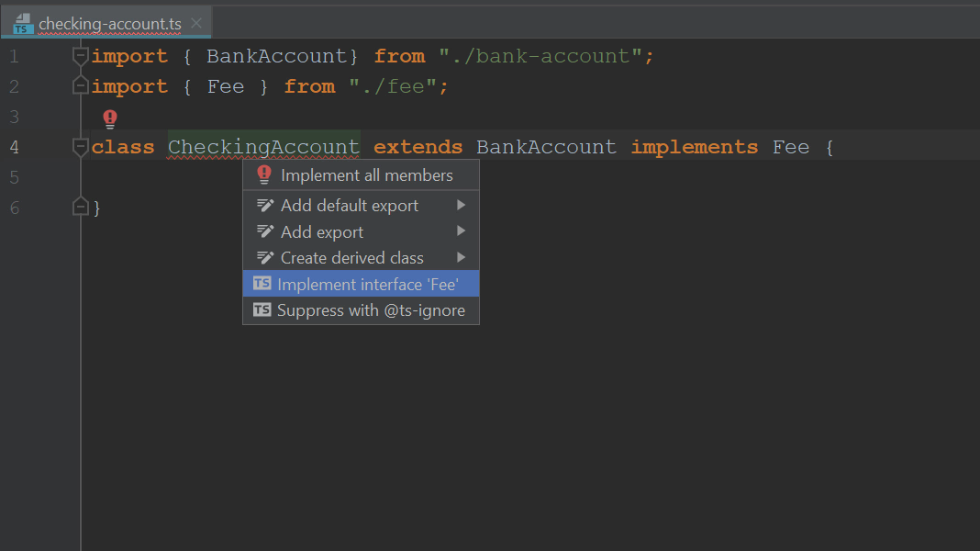Click the red error bulb in the gutter

[110, 118]
